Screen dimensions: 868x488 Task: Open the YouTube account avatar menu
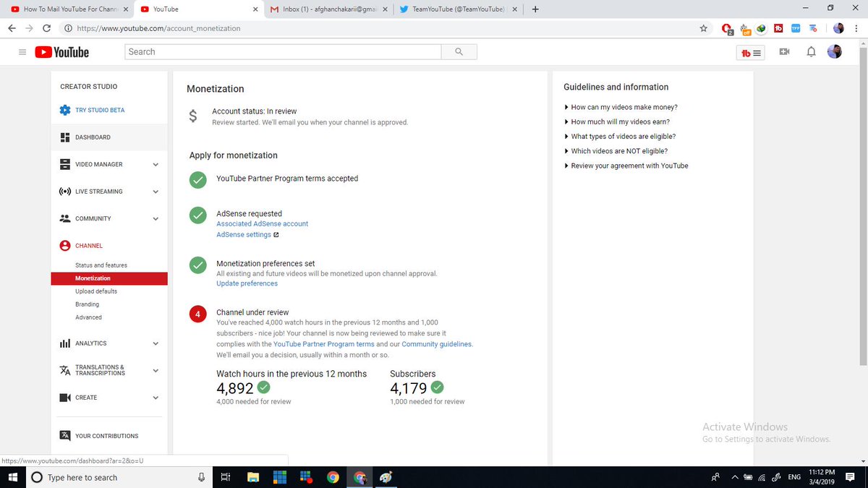[834, 52]
